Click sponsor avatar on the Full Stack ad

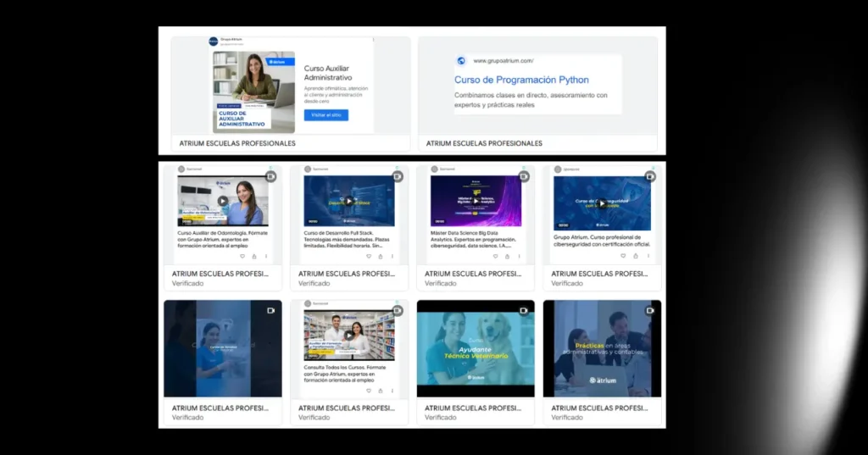[308, 169]
